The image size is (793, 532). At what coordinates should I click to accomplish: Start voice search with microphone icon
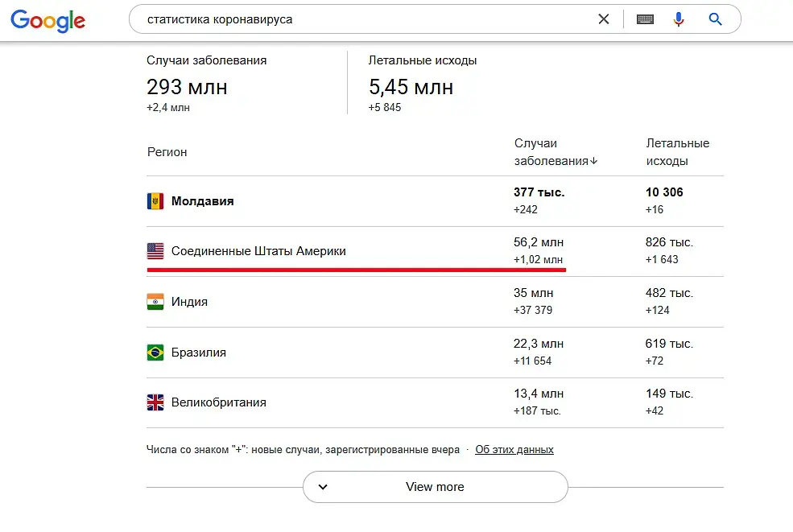679,19
